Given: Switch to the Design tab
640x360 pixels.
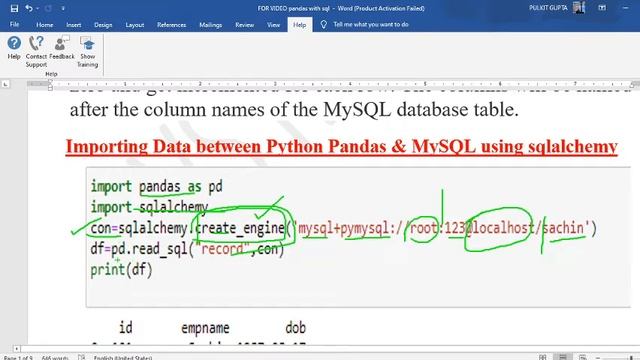Looking at the screenshot, I should (103, 25).
